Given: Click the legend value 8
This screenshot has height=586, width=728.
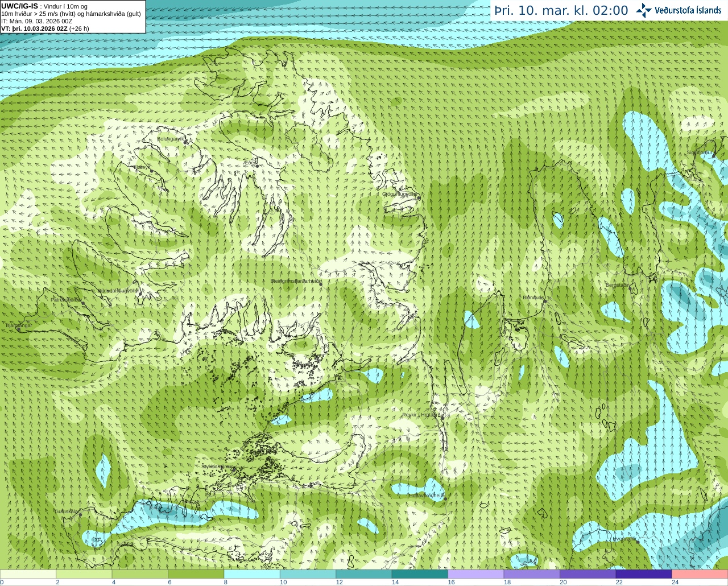Looking at the screenshot, I should pyautogui.click(x=226, y=582).
